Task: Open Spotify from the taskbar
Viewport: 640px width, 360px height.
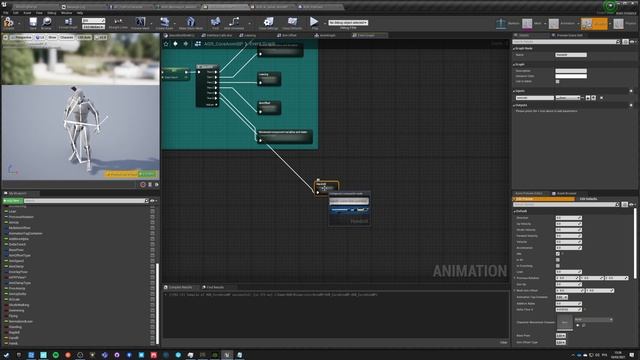Action: click(x=56, y=355)
